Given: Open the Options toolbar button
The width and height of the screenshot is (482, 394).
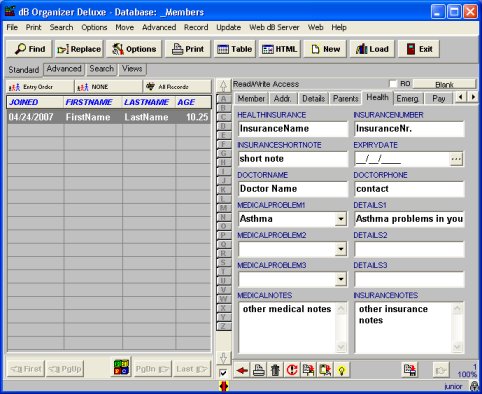Looking at the screenshot, I should tap(134, 49).
